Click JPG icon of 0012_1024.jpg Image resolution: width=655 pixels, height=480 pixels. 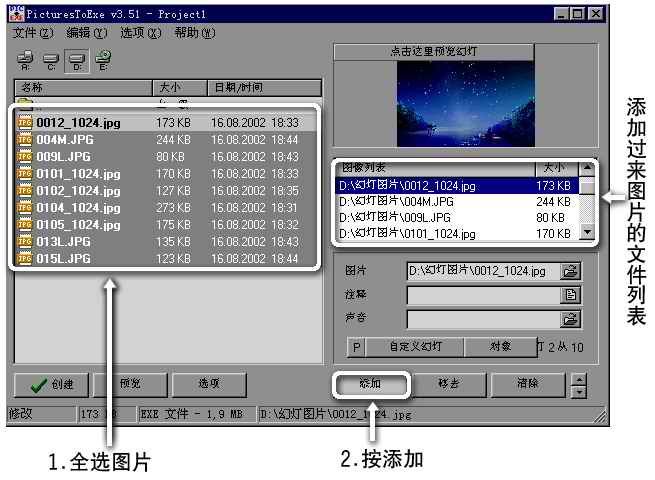click(x=25, y=123)
